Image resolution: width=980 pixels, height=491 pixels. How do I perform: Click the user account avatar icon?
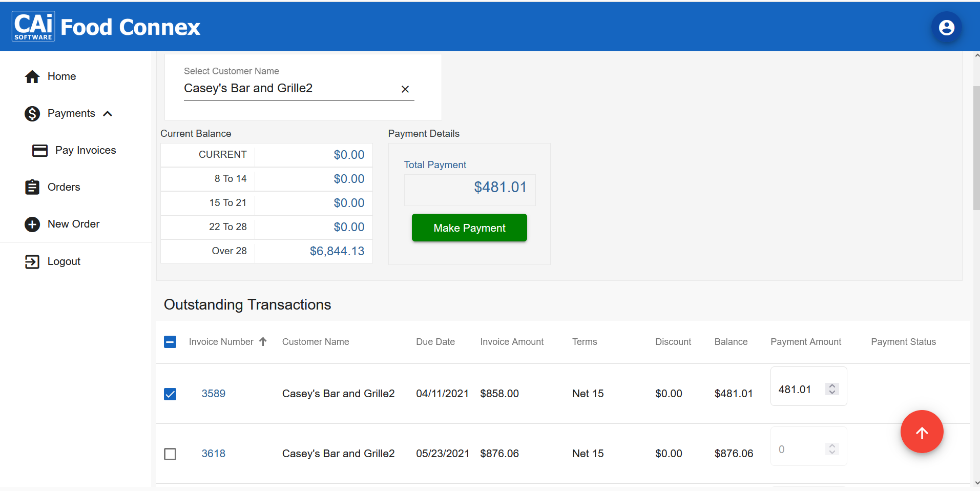coord(946,27)
